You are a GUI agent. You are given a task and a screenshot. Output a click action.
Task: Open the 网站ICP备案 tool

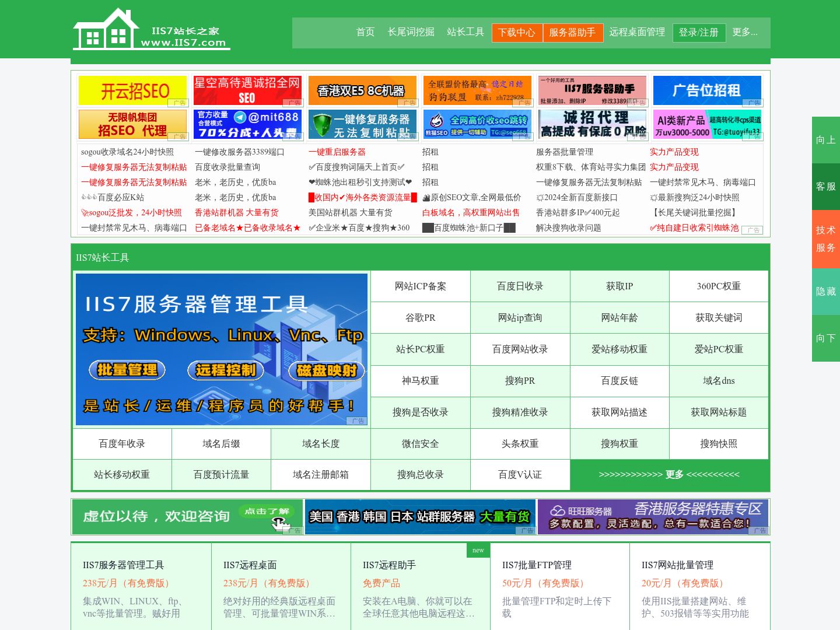421,286
